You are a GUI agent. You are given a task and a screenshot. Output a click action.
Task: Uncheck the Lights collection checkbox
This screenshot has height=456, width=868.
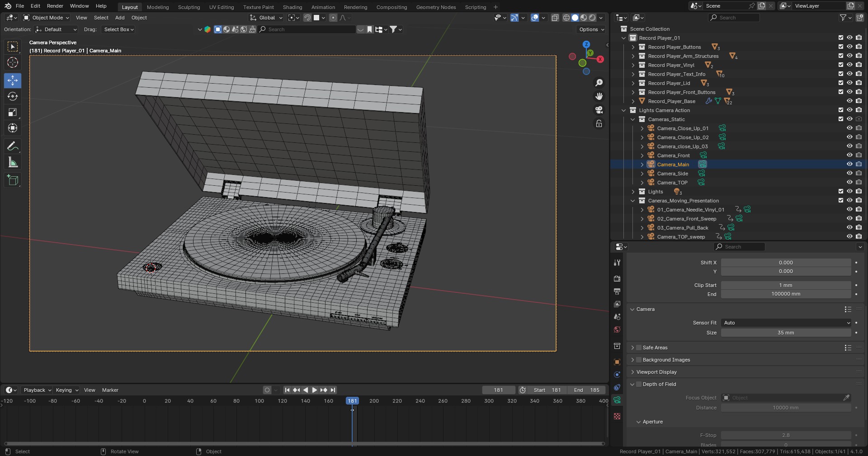841,191
